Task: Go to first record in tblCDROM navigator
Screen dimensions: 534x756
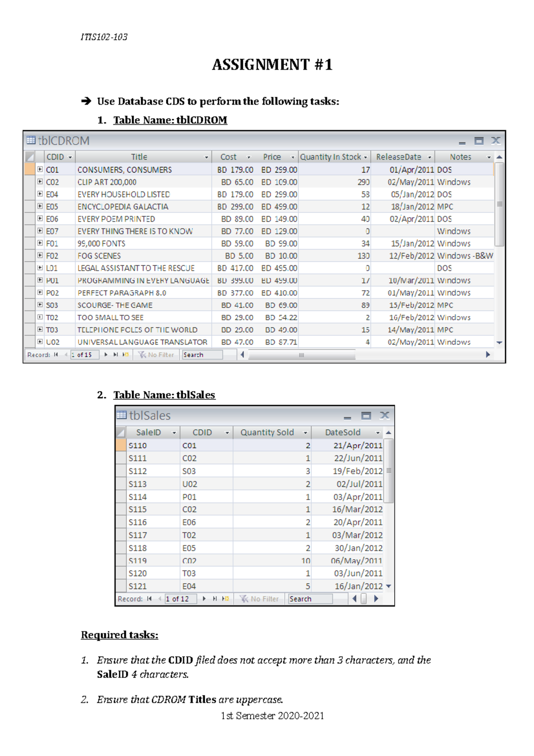Action: click(x=56, y=355)
